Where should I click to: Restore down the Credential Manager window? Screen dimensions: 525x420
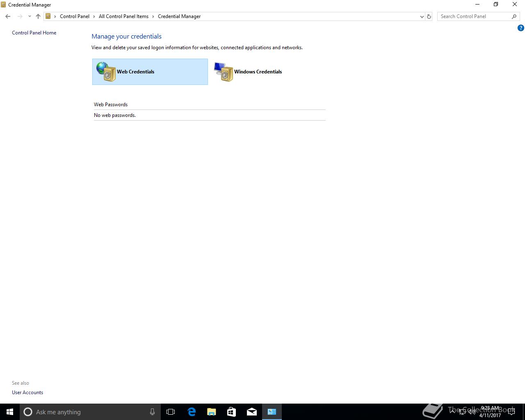click(x=496, y=5)
